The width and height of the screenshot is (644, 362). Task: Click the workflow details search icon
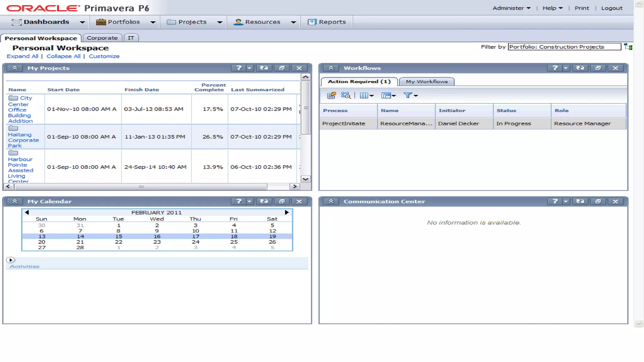tap(346, 95)
